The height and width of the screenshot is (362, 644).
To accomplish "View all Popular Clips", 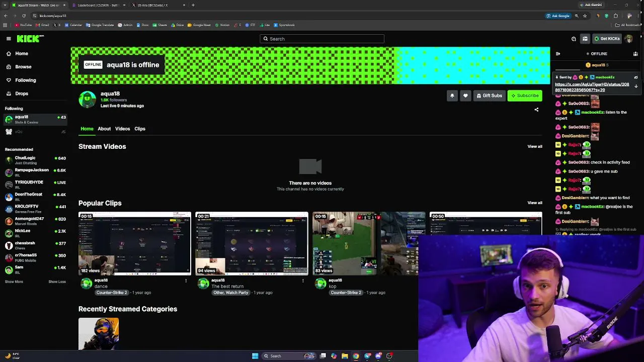I will tap(535, 203).
